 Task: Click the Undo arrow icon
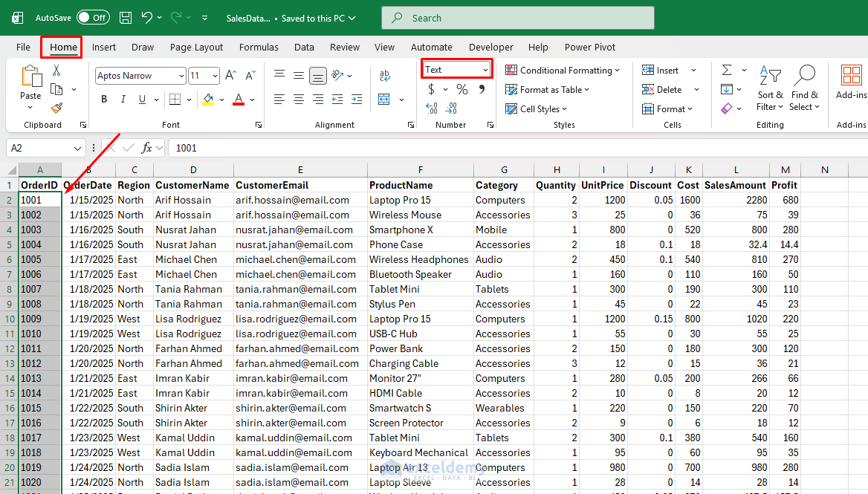pos(146,18)
